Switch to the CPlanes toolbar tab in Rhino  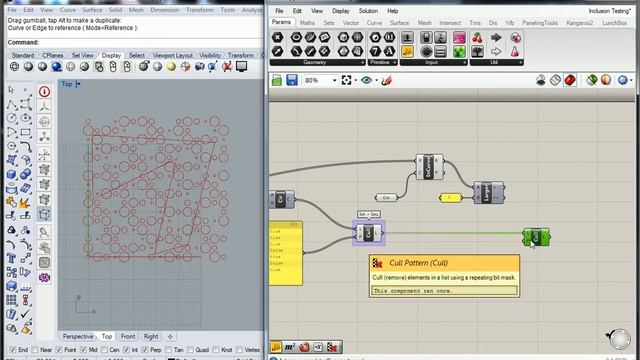pos(53,55)
